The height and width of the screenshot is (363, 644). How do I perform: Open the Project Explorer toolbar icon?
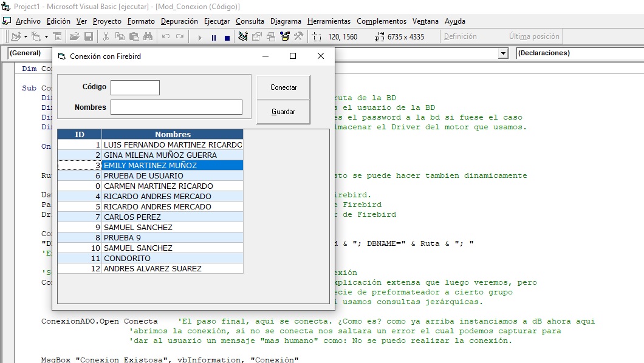coord(243,37)
